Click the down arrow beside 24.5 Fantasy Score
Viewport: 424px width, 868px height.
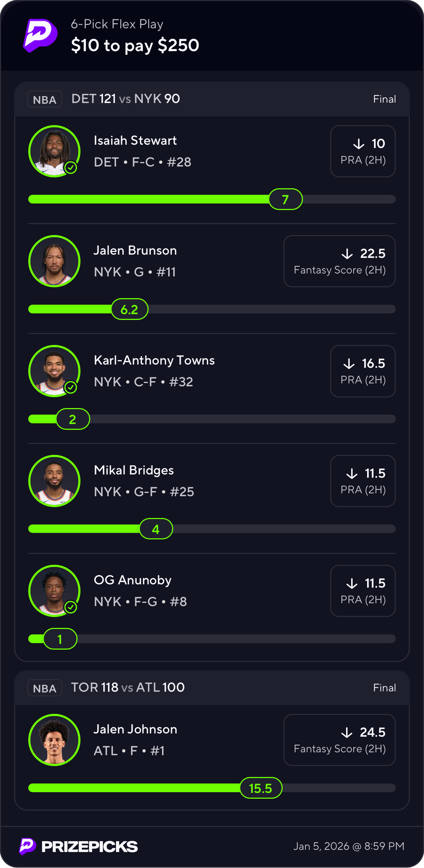(x=347, y=732)
